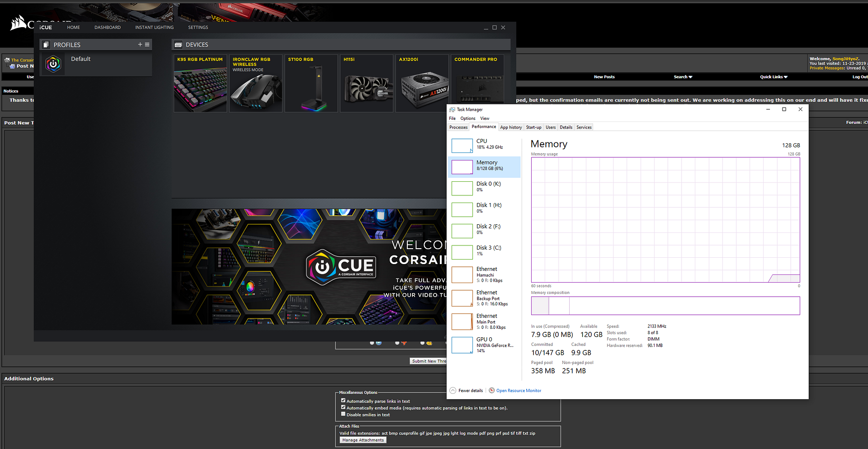Select the Ethernet Main Port item

pyautogui.click(x=484, y=321)
